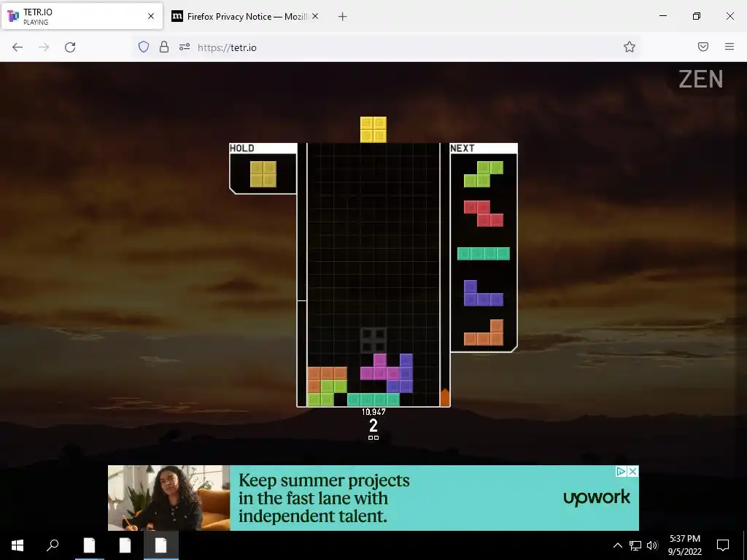Click the NEXT panel label
This screenshot has width=747, height=560.
point(462,148)
